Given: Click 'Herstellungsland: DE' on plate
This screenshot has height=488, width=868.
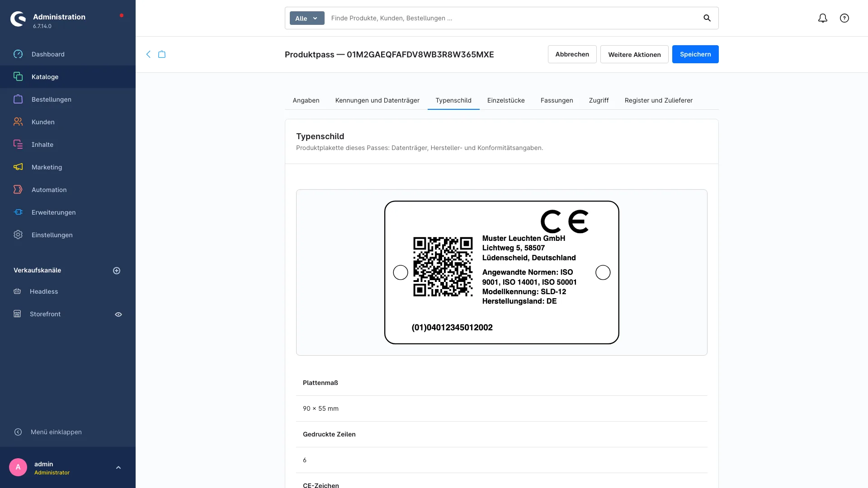Looking at the screenshot, I should click(x=519, y=301).
